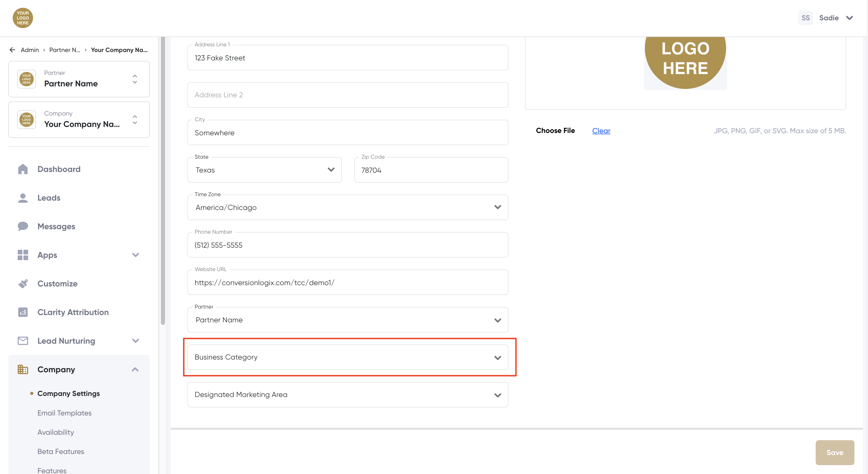
Task: Open the Time Zone dropdown
Action: 347,207
